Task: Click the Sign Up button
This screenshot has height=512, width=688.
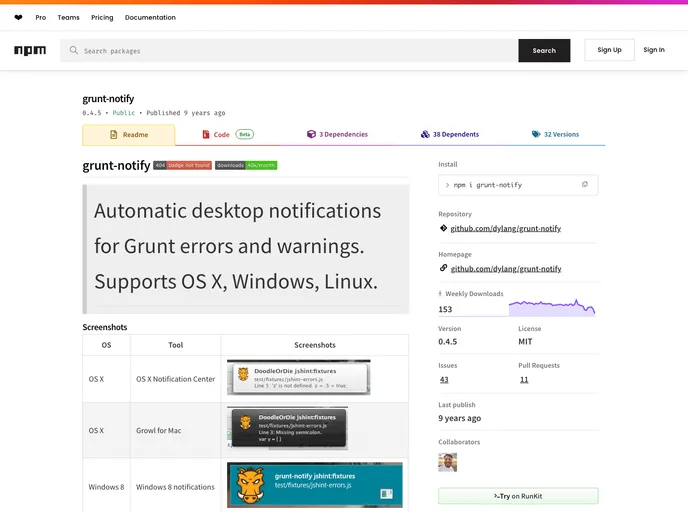Action: click(609, 50)
